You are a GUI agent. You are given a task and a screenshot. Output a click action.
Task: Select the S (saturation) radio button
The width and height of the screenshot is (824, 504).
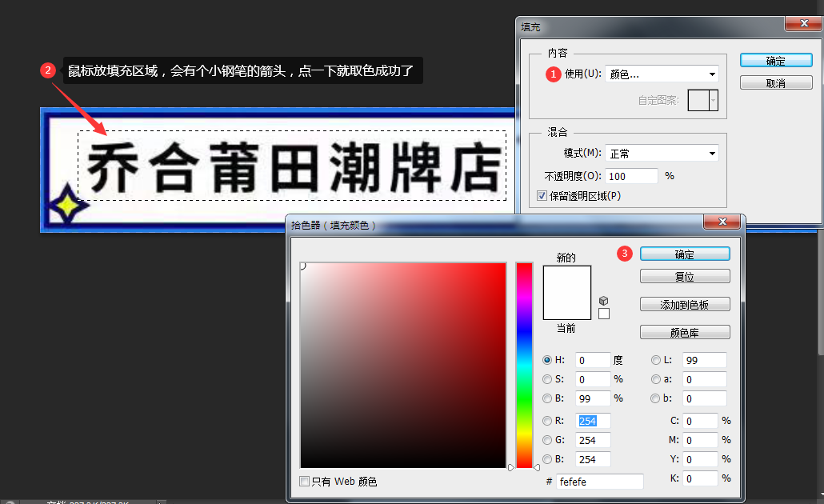[547, 379]
